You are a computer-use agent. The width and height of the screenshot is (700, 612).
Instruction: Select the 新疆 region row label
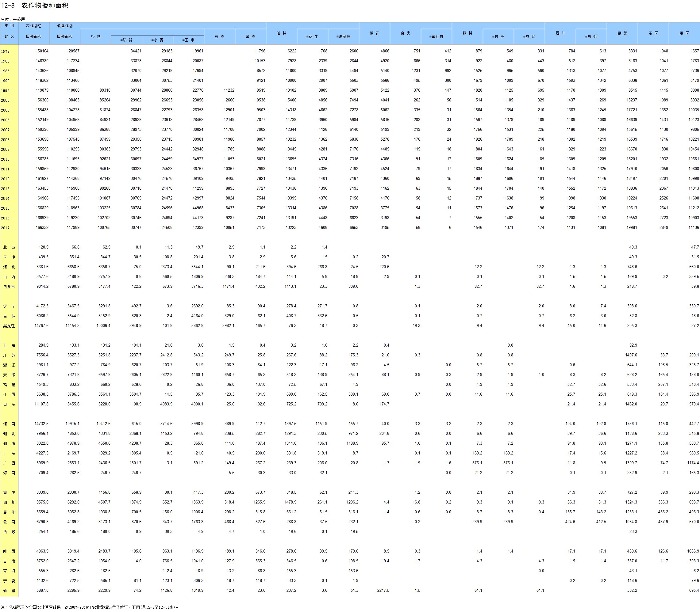(9, 591)
